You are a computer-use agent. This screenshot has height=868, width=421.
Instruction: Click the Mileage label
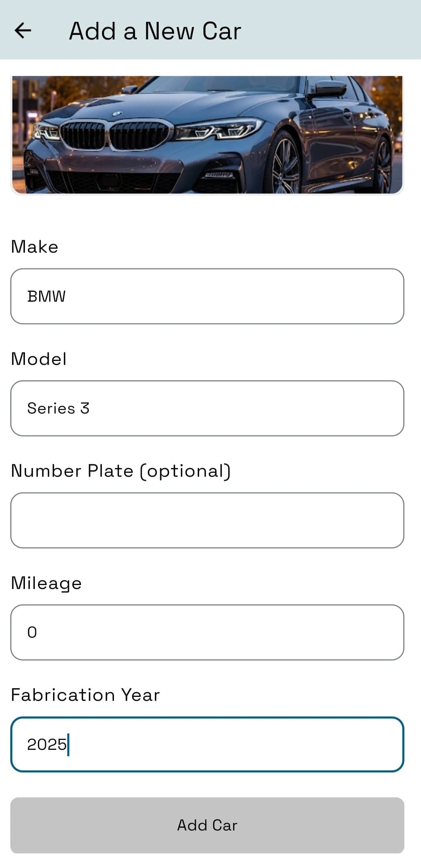(46, 583)
